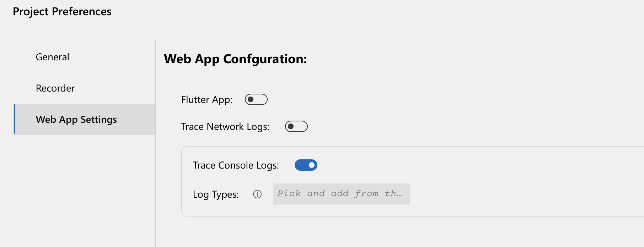View tooltip info for Log Types
Screen dimensions: 644x247
point(257,194)
